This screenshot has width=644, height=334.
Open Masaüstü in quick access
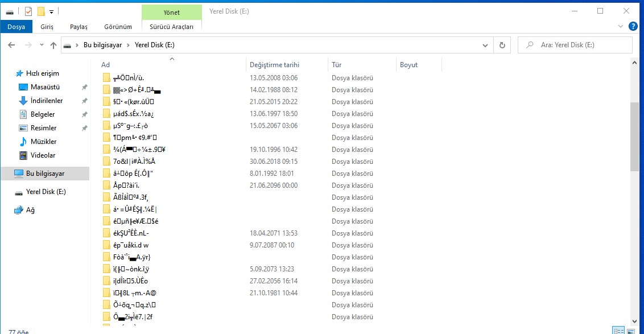coord(45,87)
